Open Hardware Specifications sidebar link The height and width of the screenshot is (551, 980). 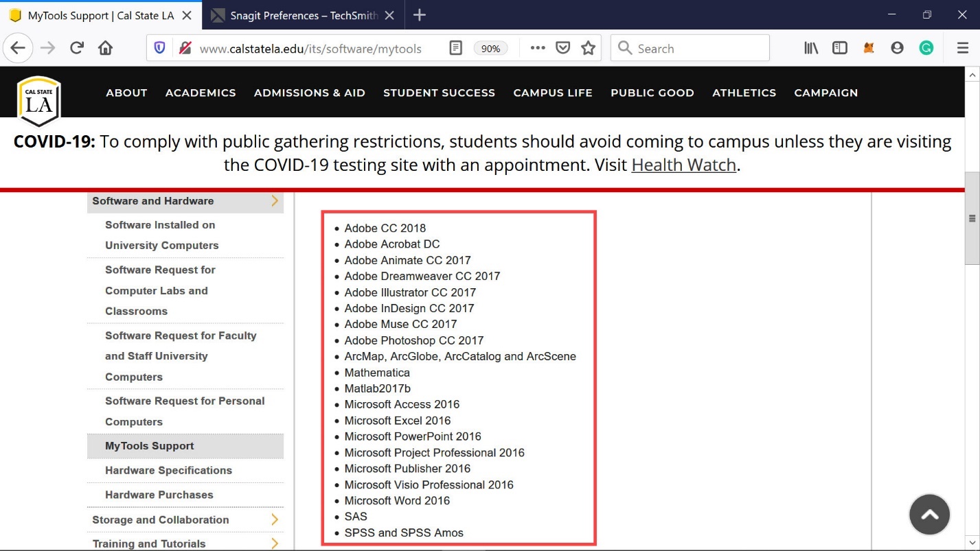click(x=168, y=470)
